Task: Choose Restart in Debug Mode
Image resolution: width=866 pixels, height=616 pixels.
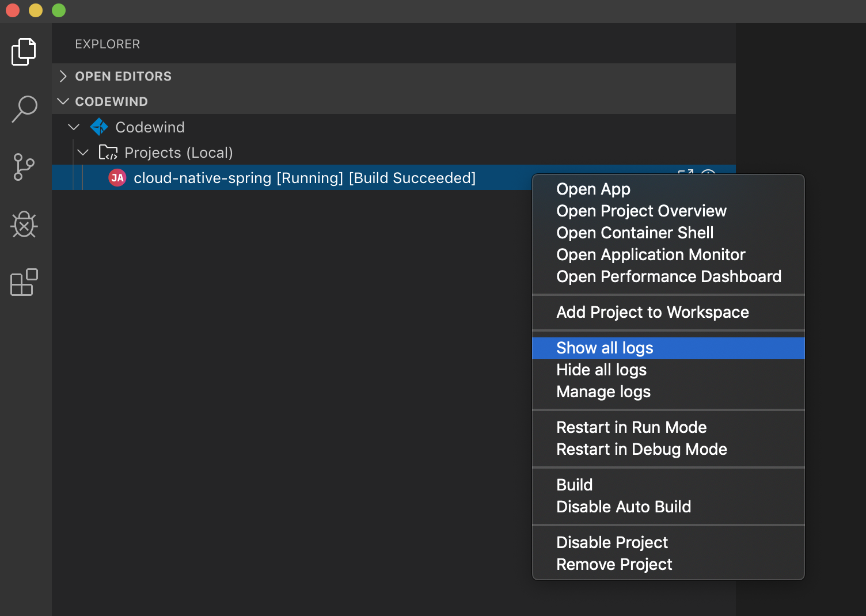Action: point(668,449)
